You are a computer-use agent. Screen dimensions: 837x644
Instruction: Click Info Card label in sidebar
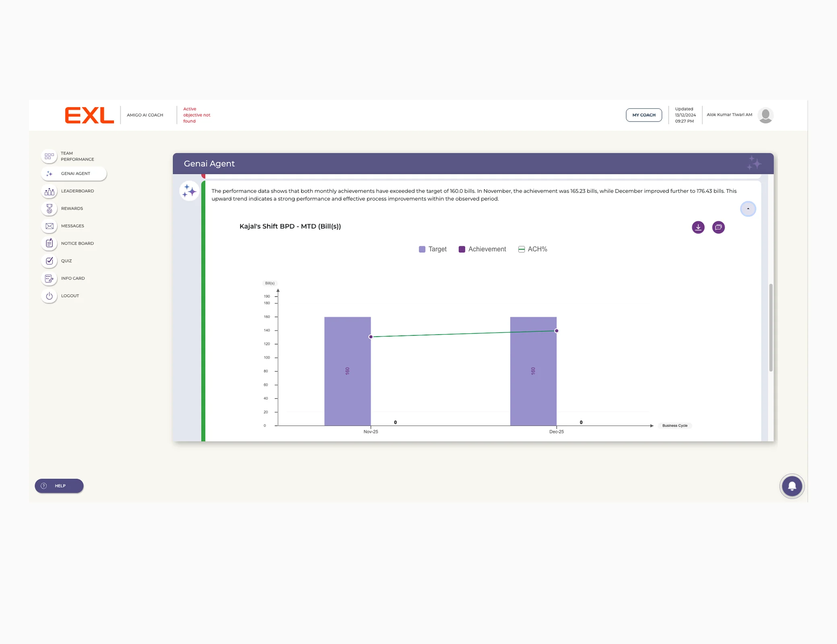(x=73, y=278)
